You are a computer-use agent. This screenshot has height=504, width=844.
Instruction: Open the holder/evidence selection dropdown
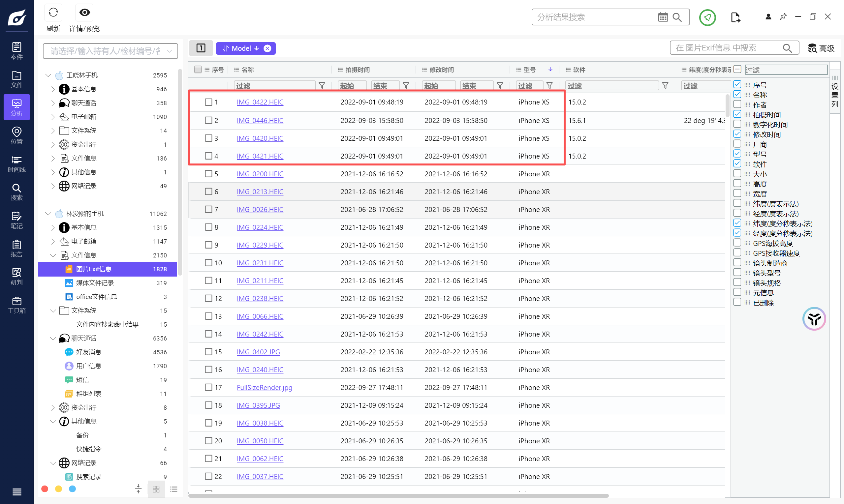point(110,51)
